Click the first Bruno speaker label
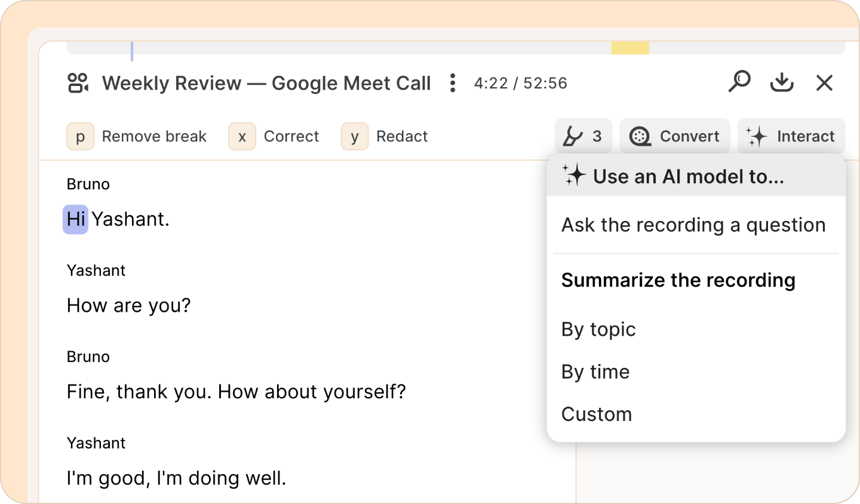The height and width of the screenshot is (504, 860). tap(88, 184)
